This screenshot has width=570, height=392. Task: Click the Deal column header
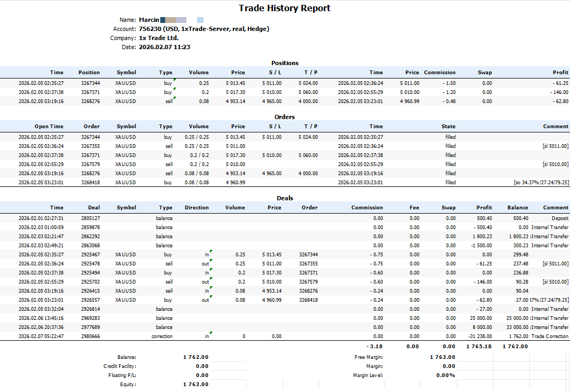click(x=94, y=208)
